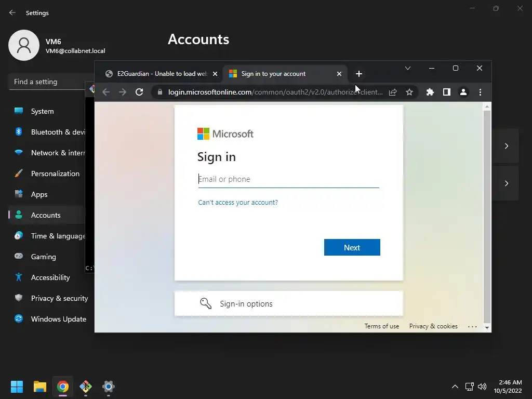Open Network & internet settings
The height and width of the screenshot is (399, 532).
tap(47, 153)
